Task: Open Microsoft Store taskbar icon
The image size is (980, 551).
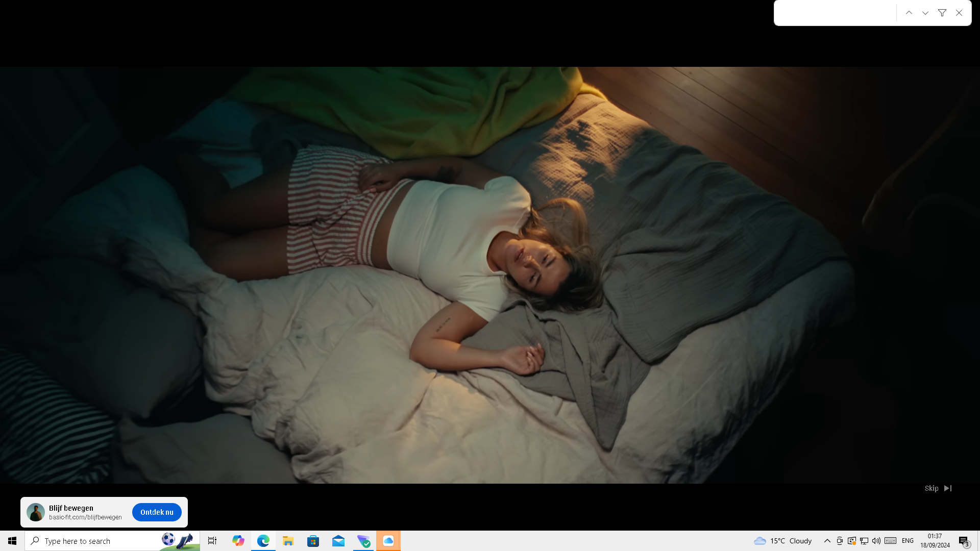Action: pyautogui.click(x=313, y=541)
